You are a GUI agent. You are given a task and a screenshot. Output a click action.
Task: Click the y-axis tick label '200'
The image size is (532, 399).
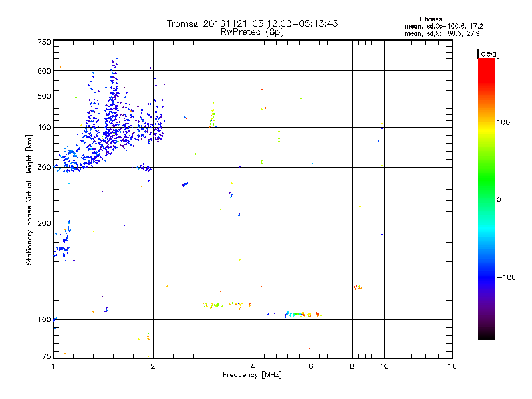point(44,223)
